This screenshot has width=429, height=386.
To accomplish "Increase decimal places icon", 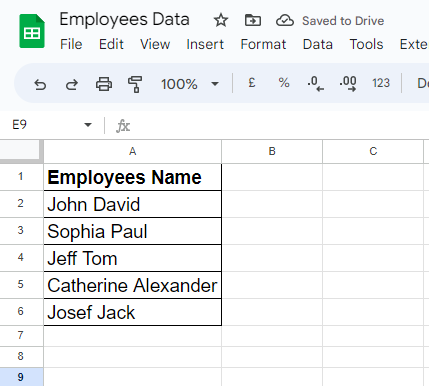I will click(x=348, y=84).
